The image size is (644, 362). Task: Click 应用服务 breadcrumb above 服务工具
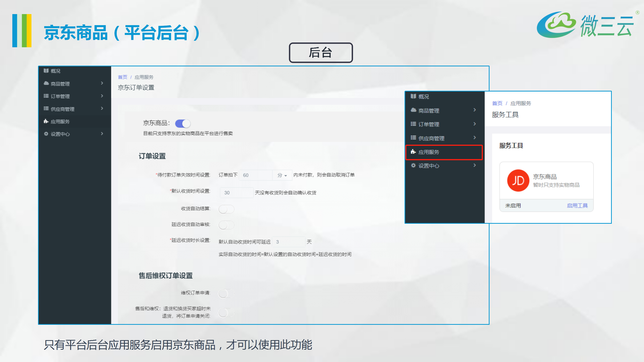coord(521,103)
